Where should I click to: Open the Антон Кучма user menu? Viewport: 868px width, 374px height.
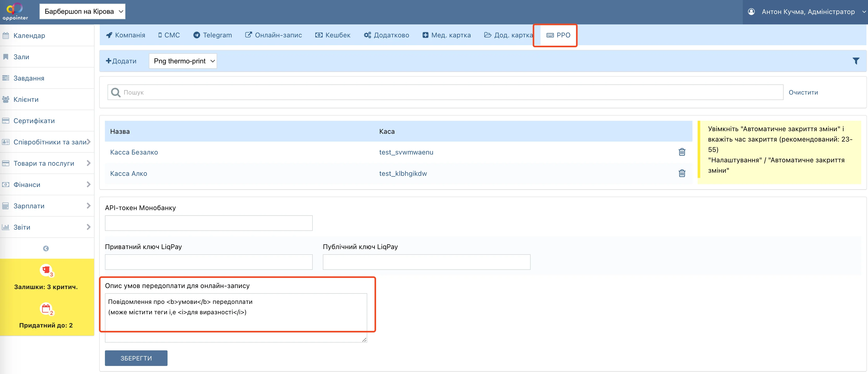click(808, 12)
